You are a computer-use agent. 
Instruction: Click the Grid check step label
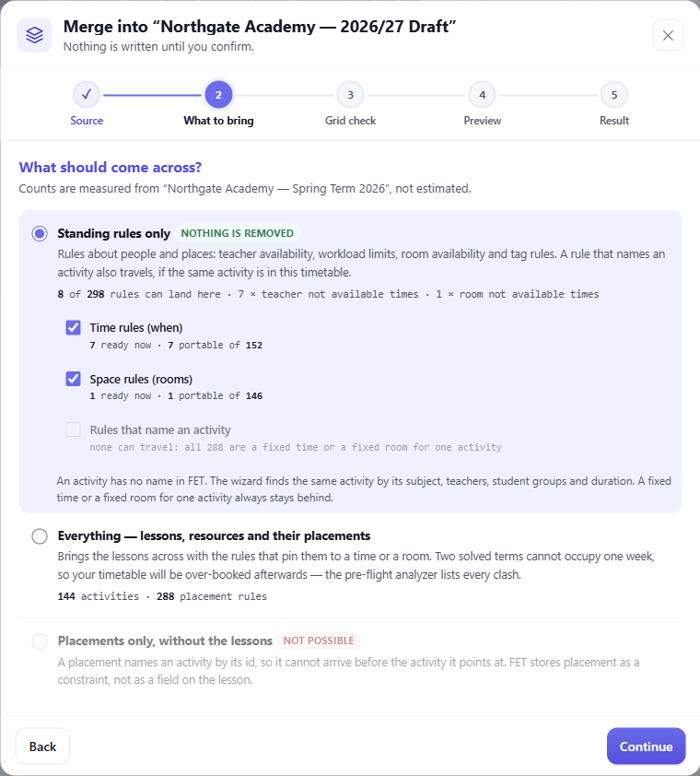pyautogui.click(x=350, y=121)
